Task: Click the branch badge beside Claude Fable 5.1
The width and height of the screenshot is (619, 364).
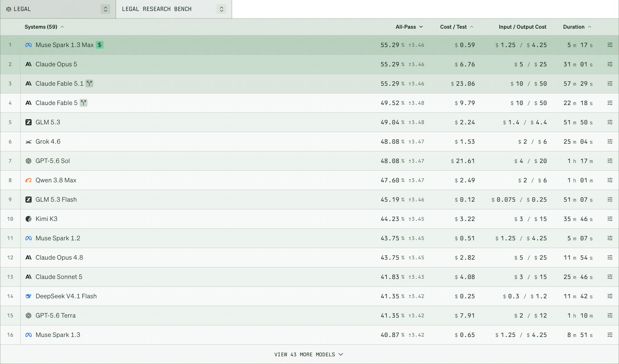Action: click(89, 84)
